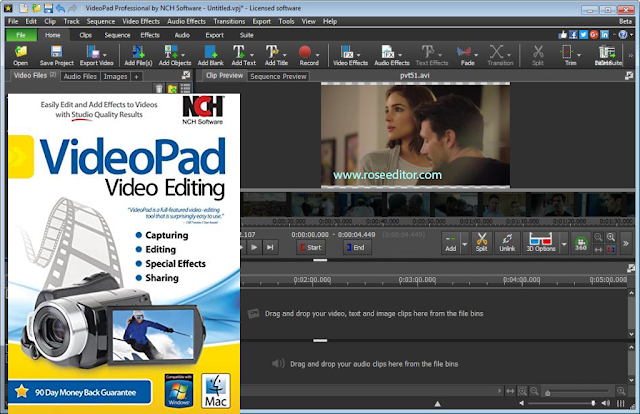This screenshot has width=640, height=414.
Task: Click the add folder icon in file bin
Action: pyautogui.click(x=172, y=88)
